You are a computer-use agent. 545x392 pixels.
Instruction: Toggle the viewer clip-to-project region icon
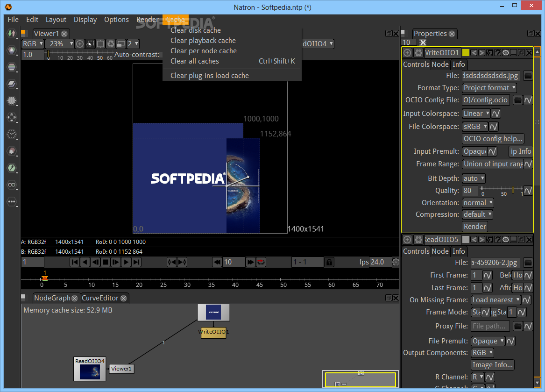pos(90,44)
